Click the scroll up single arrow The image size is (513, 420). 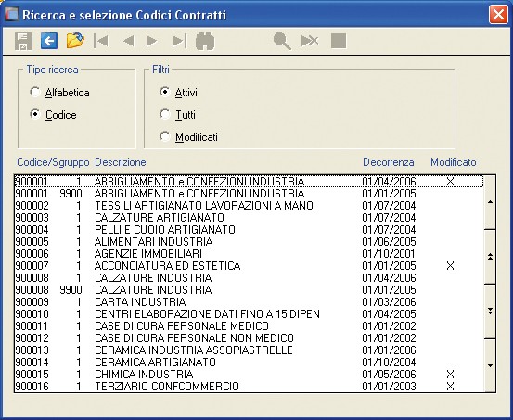click(x=490, y=202)
